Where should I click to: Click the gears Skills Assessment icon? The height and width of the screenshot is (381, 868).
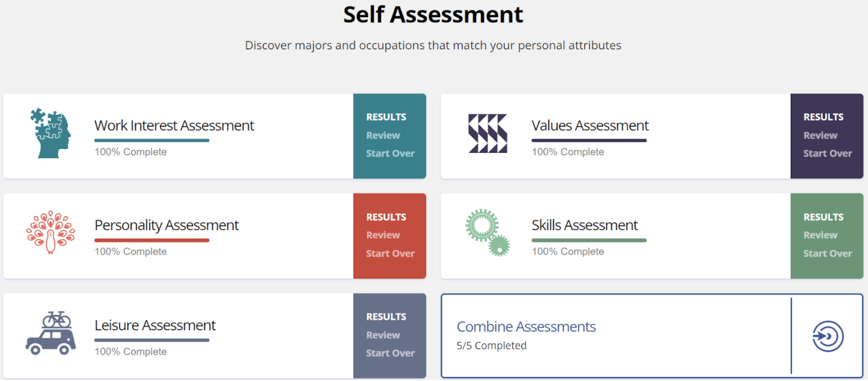tap(487, 233)
